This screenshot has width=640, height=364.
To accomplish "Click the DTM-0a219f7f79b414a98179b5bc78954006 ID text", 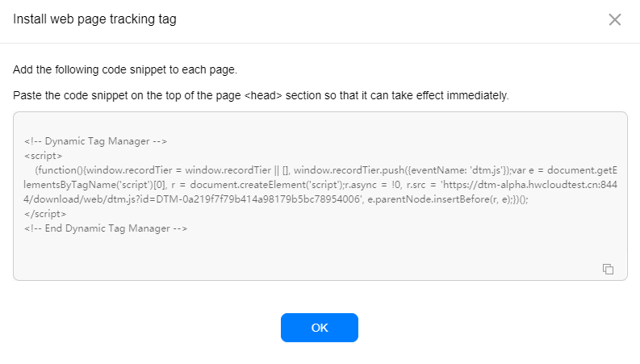I will point(259,199).
